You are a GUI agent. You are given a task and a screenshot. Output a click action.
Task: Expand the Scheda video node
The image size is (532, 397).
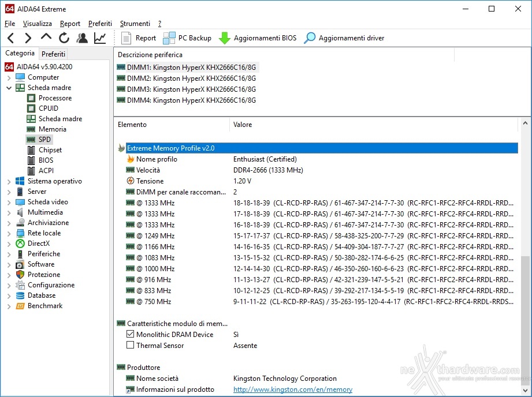point(9,202)
